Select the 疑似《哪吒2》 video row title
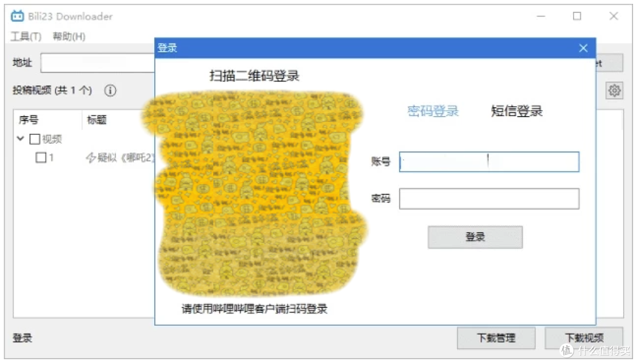 pyautogui.click(x=126, y=157)
